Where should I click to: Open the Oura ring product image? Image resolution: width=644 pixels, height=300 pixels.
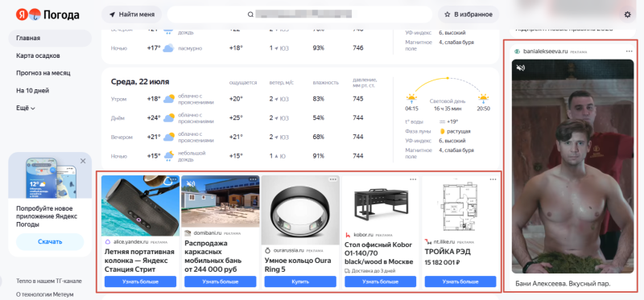(x=300, y=211)
